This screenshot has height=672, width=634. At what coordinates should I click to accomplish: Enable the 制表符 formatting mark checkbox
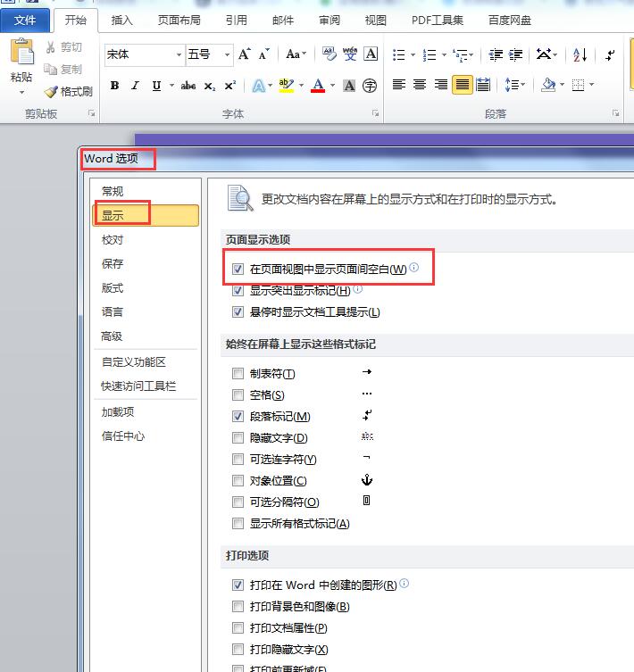pos(238,373)
